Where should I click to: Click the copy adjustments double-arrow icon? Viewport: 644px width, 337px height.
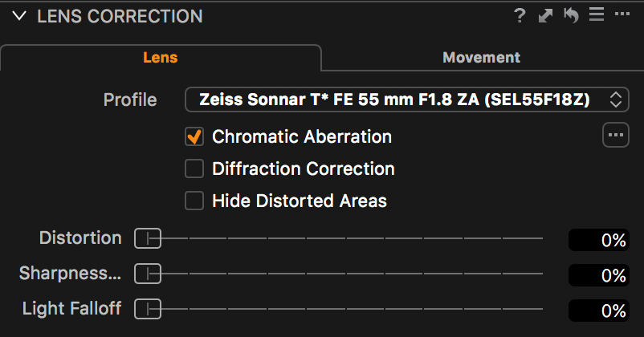tap(545, 16)
